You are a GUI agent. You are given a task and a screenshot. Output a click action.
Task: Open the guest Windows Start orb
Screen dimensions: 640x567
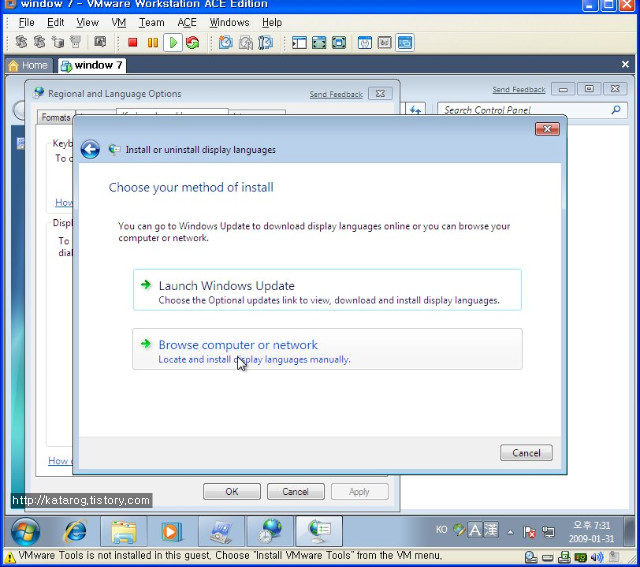[25, 531]
